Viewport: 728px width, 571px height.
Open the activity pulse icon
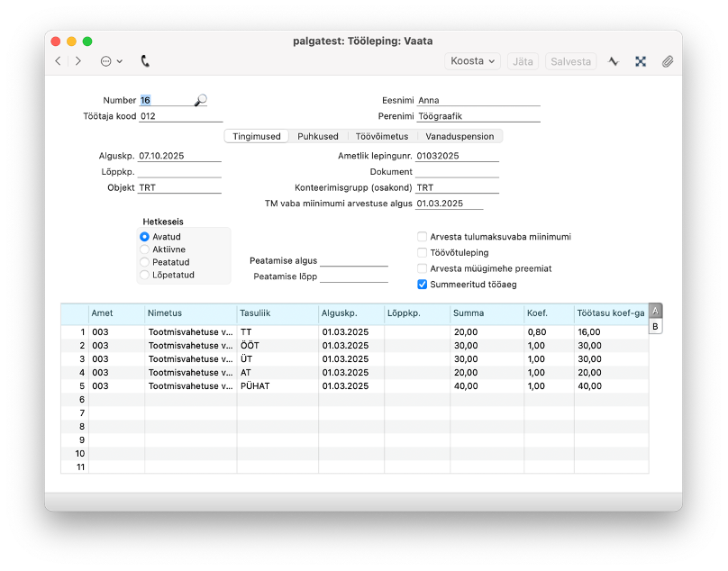pyautogui.click(x=614, y=61)
